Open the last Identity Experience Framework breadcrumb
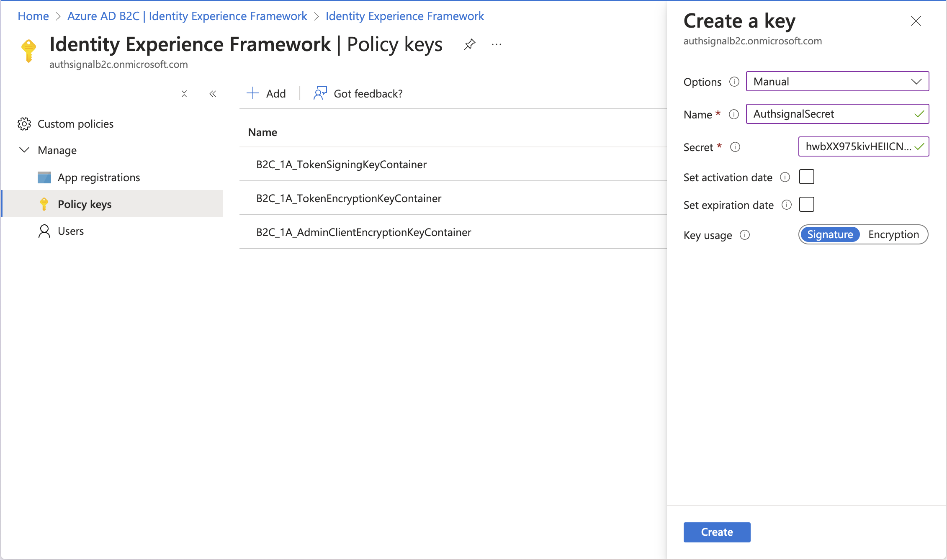 [404, 16]
